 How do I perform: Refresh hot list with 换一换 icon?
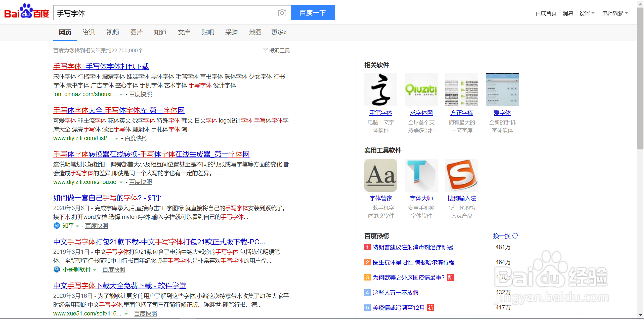click(x=515, y=236)
